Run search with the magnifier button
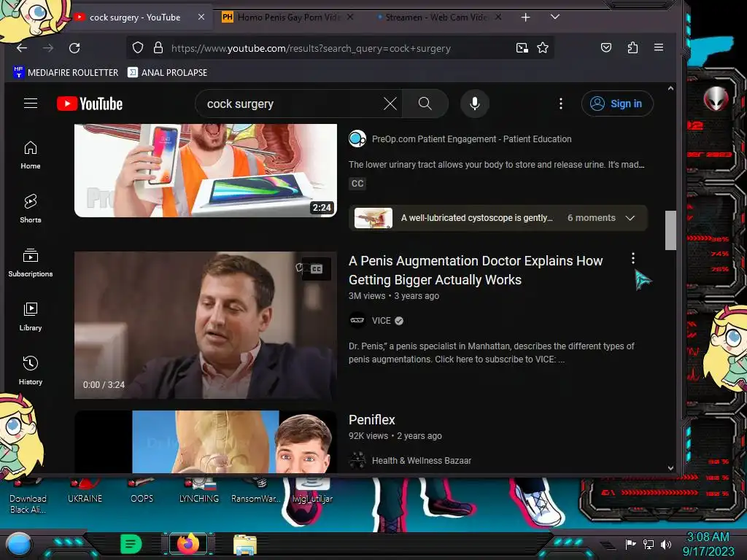Screen dimensions: 747x560 [x=425, y=104]
